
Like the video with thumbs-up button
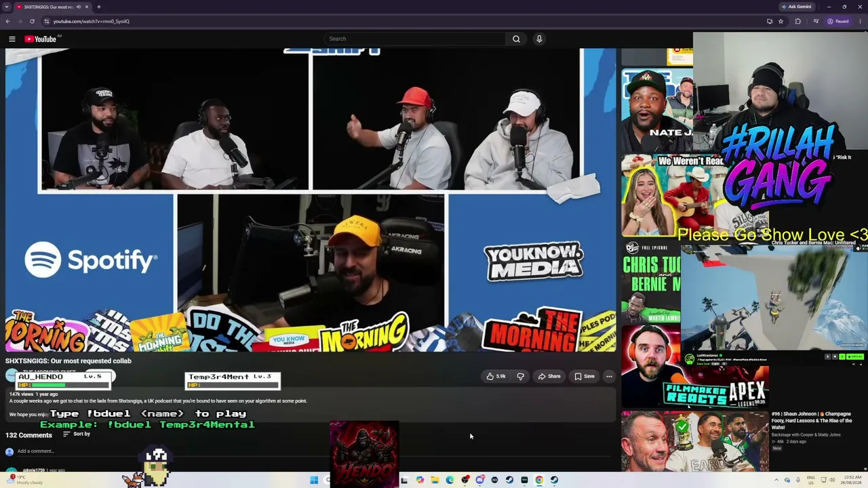coord(496,376)
